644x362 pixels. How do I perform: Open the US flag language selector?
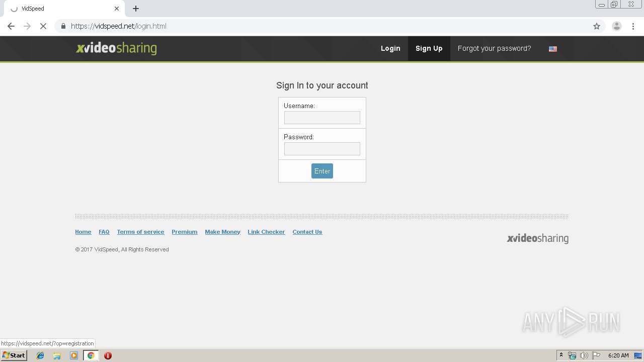tap(553, 49)
